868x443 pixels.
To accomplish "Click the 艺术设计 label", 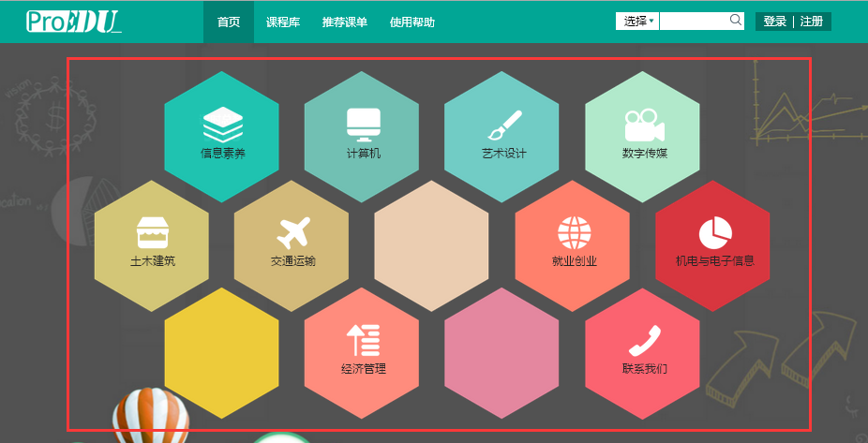I will [x=503, y=154].
